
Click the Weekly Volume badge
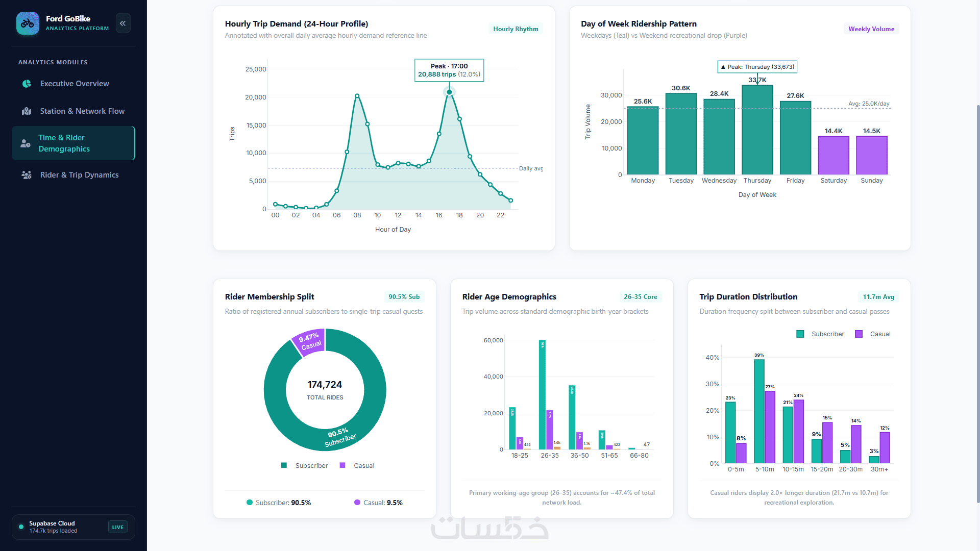(871, 29)
